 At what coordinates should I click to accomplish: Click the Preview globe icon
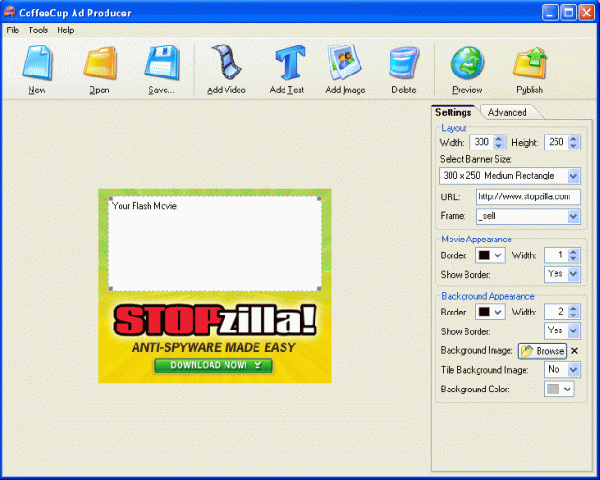point(467,63)
